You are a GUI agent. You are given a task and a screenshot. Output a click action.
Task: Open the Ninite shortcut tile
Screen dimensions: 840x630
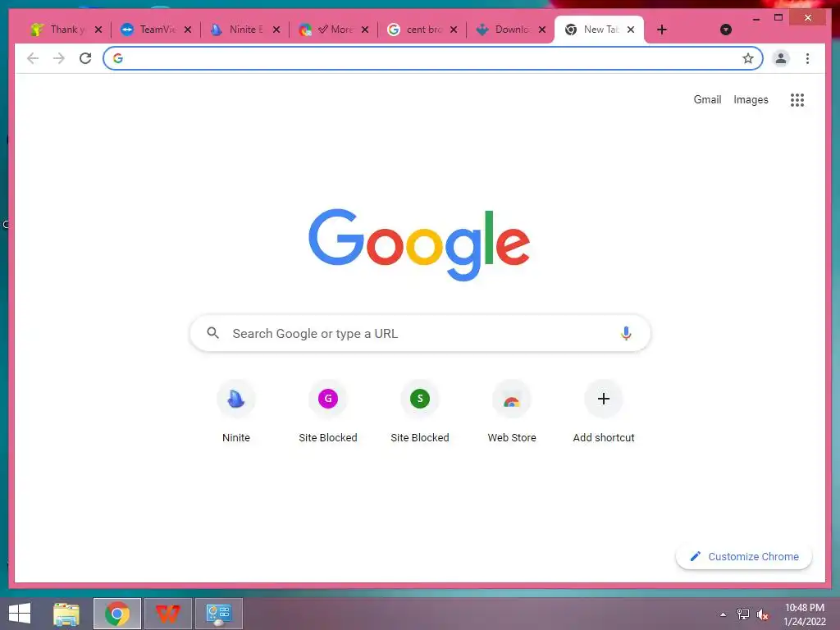coord(235,412)
